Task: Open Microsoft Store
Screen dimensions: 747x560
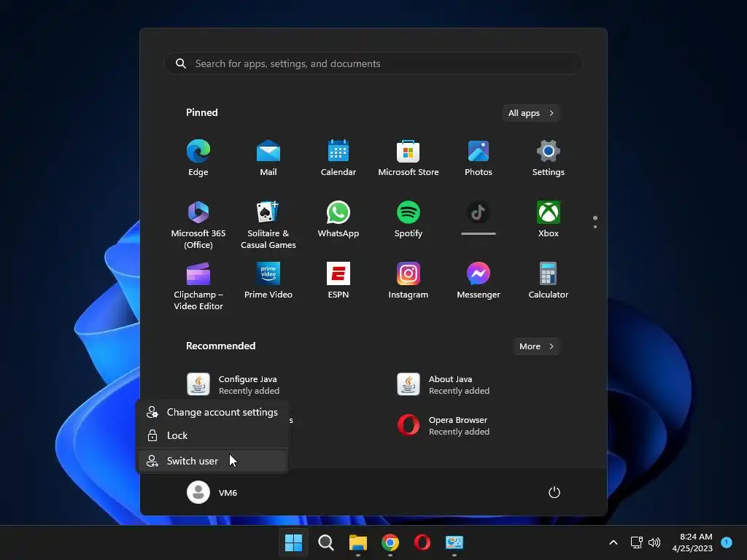Action: point(409,157)
